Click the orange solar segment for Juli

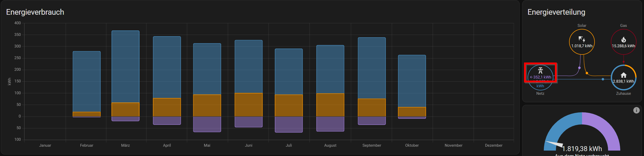[x=289, y=106]
